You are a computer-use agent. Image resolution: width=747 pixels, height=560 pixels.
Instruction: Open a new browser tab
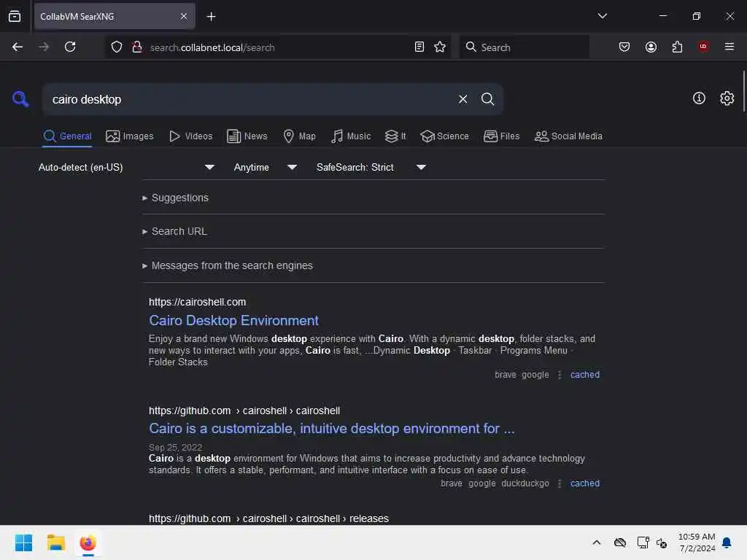click(x=211, y=17)
